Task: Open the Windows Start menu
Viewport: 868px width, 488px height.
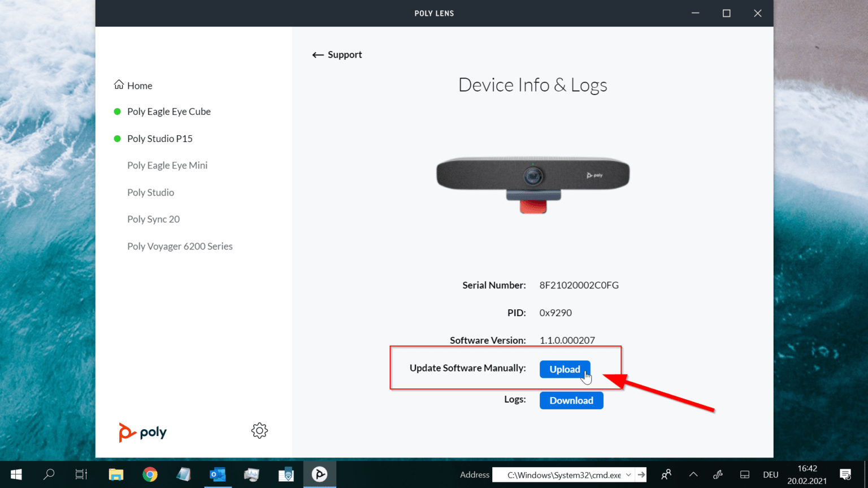Action: 16,474
